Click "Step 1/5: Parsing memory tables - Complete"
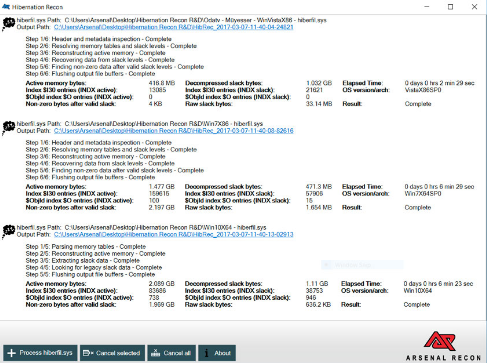This screenshot has height=363, width=487. click(x=86, y=247)
